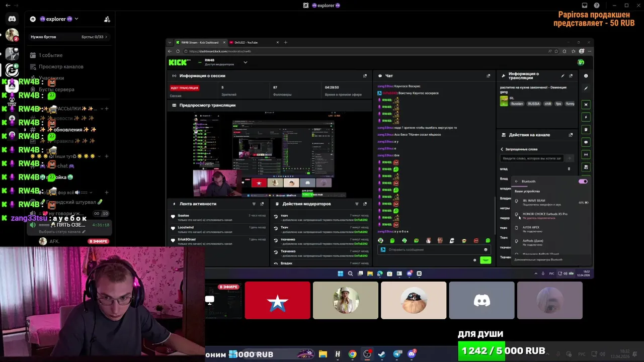Pop out 'Действия на канале' panel

coord(571,135)
